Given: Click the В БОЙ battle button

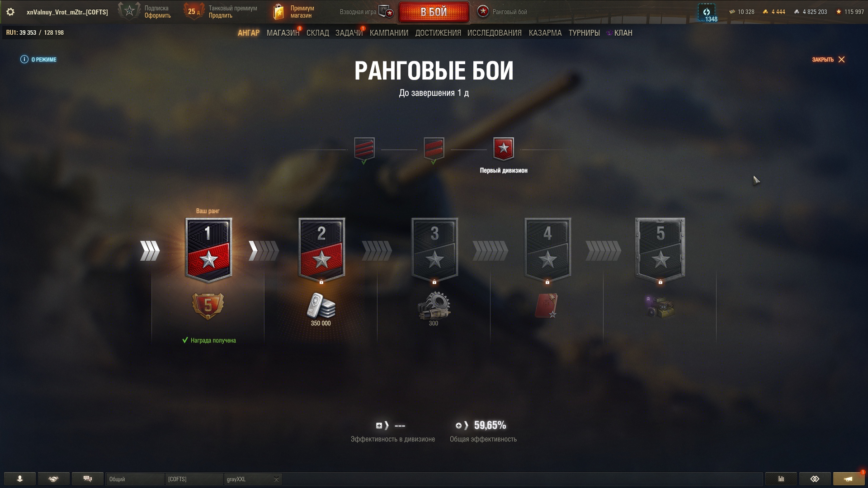Looking at the screenshot, I should tap(434, 12).
